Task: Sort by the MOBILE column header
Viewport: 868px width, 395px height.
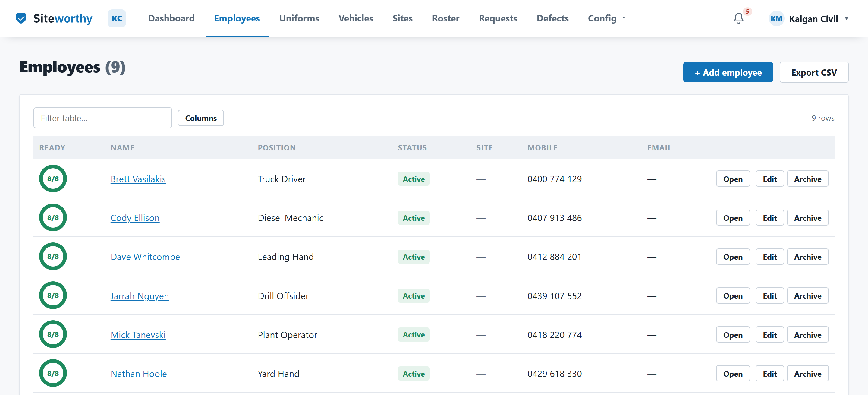Action: [542, 148]
